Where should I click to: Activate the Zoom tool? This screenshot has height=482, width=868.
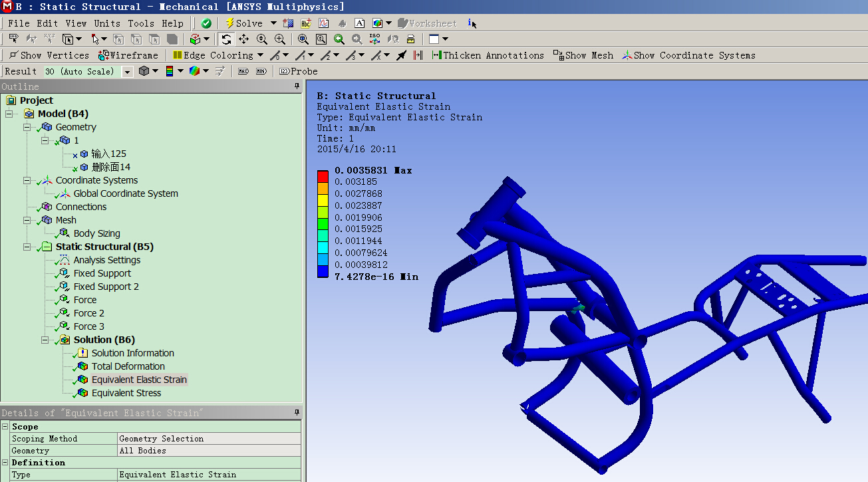pos(262,39)
